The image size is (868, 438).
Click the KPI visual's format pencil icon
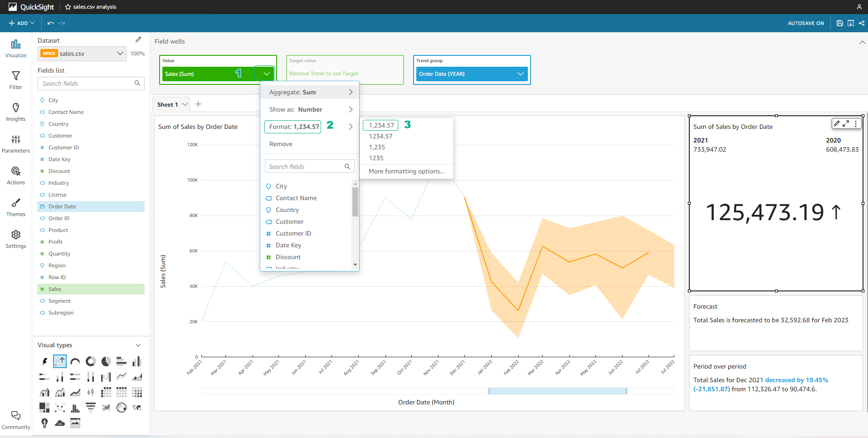point(837,123)
